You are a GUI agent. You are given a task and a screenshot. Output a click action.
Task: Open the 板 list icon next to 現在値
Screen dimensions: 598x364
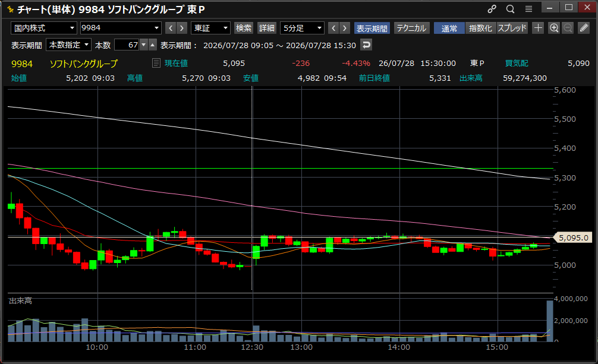[156, 63]
